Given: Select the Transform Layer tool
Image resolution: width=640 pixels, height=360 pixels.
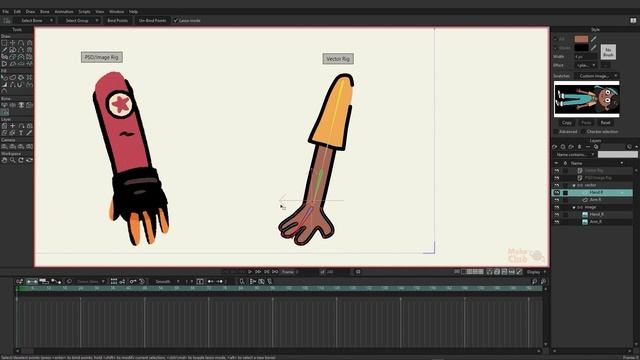Looking at the screenshot, I should (x=4, y=126).
